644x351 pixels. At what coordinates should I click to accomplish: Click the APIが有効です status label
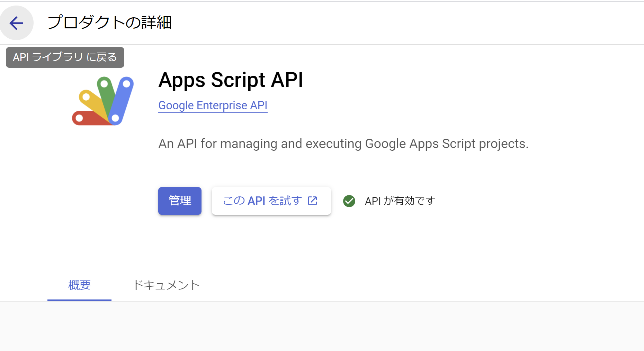(x=399, y=201)
